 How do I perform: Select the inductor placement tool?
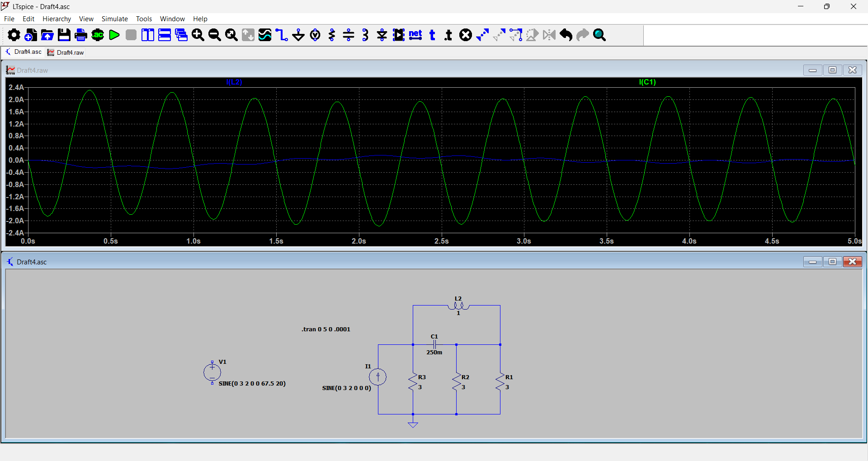365,35
